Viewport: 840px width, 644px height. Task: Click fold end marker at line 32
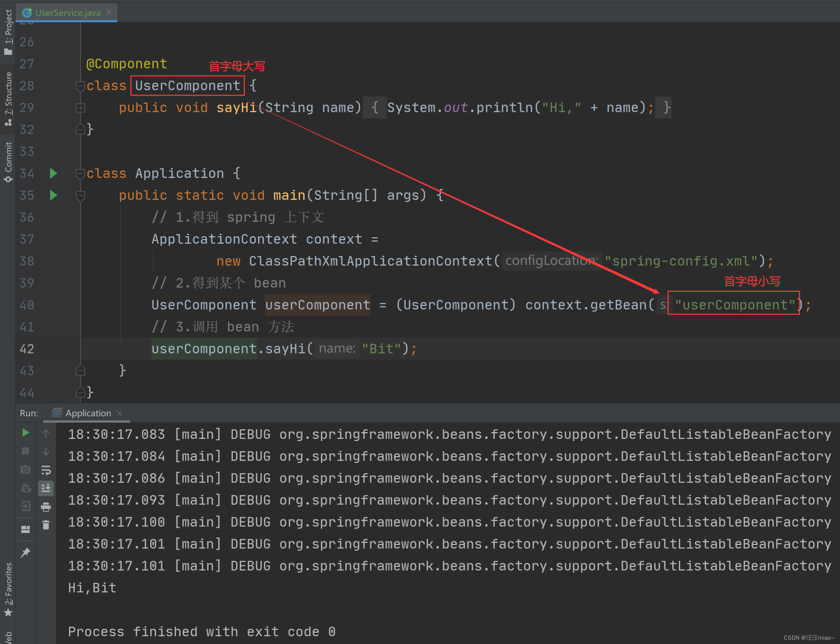pos(80,129)
